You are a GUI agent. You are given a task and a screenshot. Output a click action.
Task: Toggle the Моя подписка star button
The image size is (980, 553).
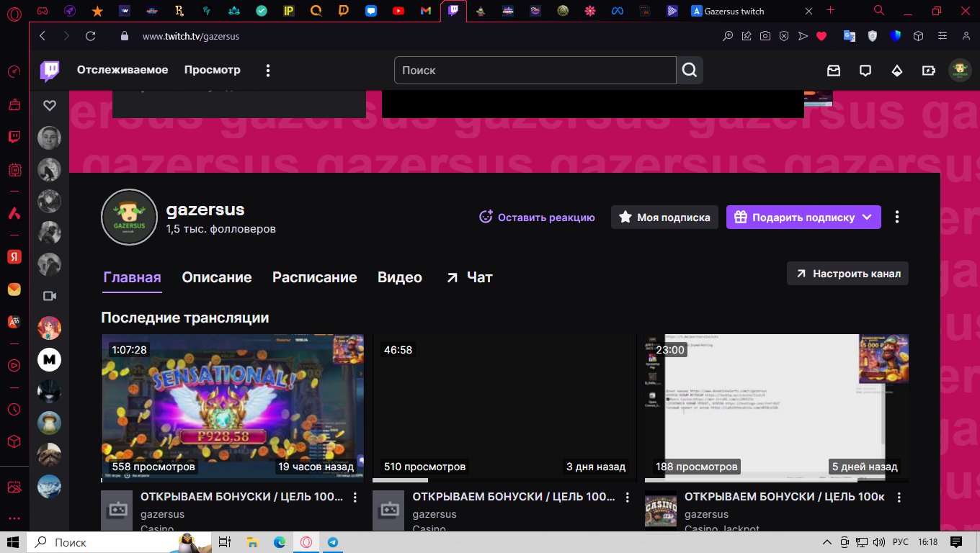[664, 217]
